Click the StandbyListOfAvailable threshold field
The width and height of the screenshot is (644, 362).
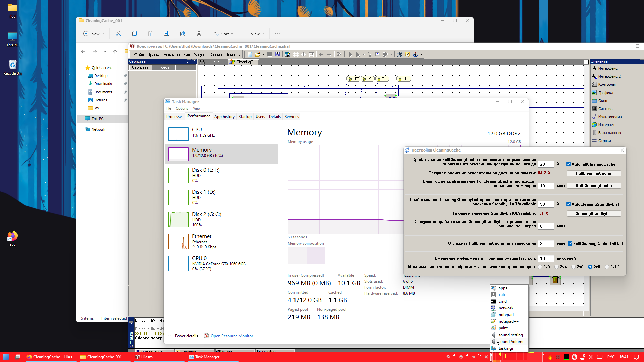[545, 204]
